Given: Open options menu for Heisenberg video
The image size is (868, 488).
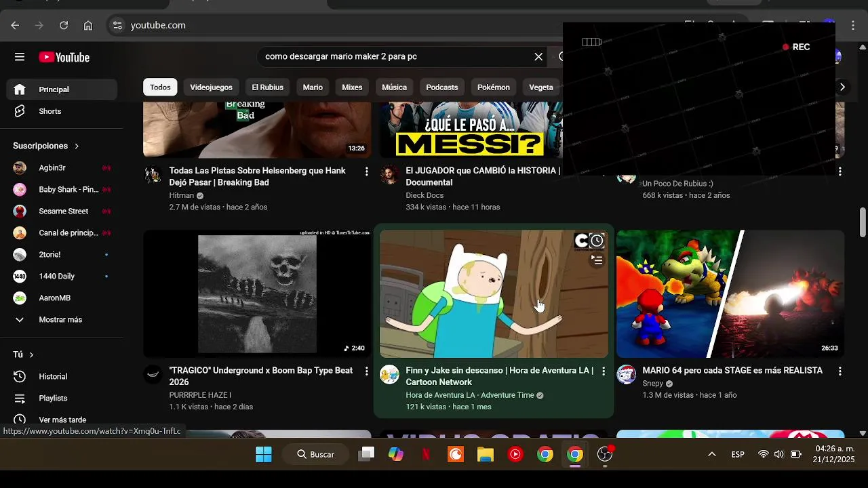Looking at the screenshot, I should pyautogui.click(x=367, y=171).
